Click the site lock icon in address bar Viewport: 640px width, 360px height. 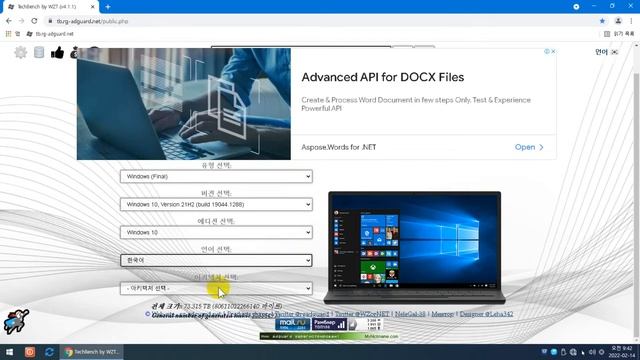point(50,21)
